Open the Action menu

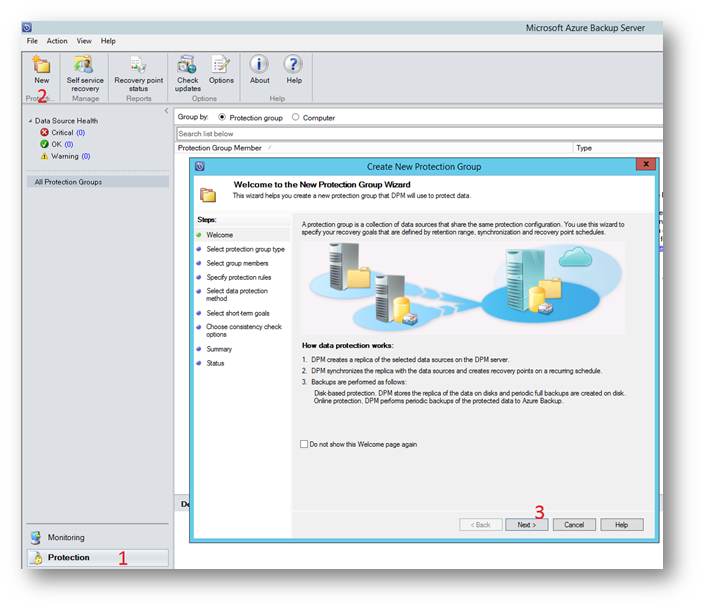57,41
